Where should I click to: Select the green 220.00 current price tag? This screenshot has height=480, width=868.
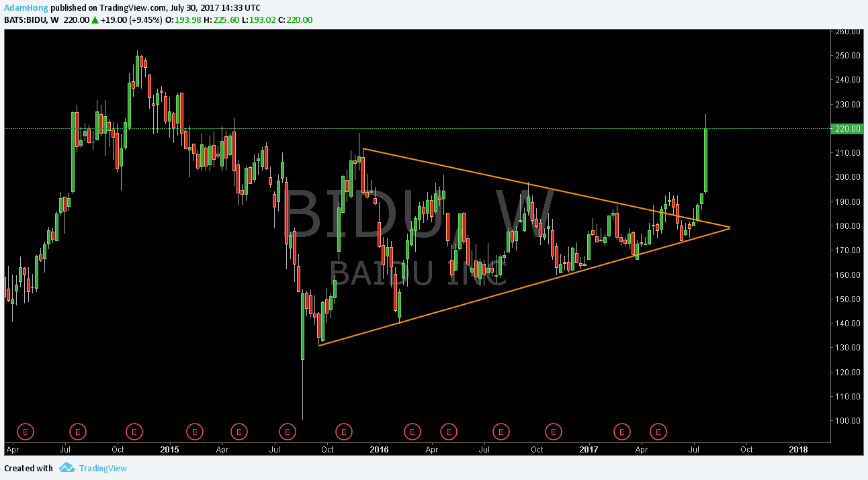847,128
